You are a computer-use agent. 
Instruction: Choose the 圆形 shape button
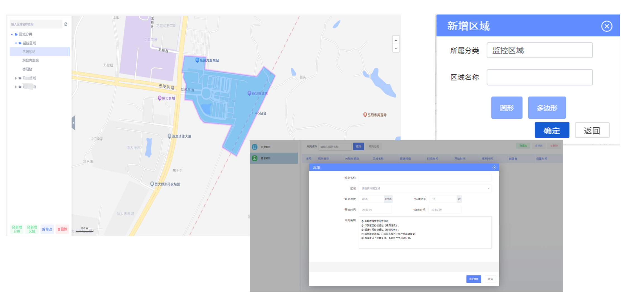(507, 108)
